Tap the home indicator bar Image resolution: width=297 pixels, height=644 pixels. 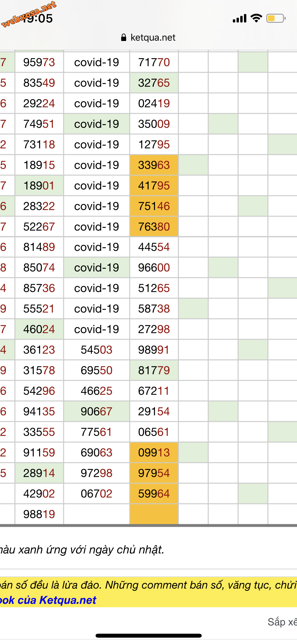(148, 636)
